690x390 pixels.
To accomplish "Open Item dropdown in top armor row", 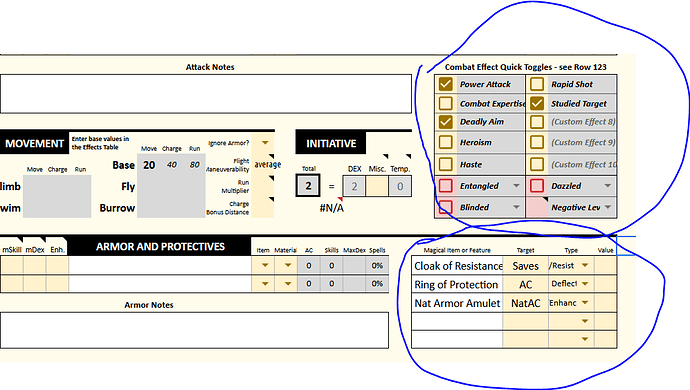I will tap(265, 265).
